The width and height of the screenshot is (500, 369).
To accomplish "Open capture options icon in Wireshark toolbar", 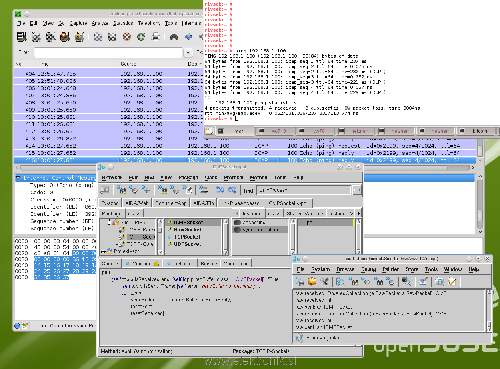I will [x=36, y=37].
